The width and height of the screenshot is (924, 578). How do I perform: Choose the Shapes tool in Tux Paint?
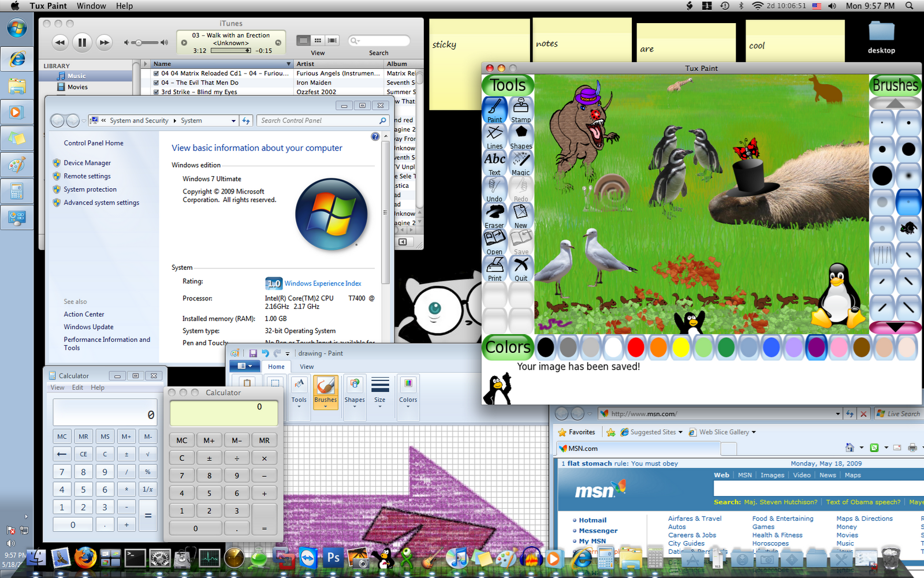pos(521,137)
